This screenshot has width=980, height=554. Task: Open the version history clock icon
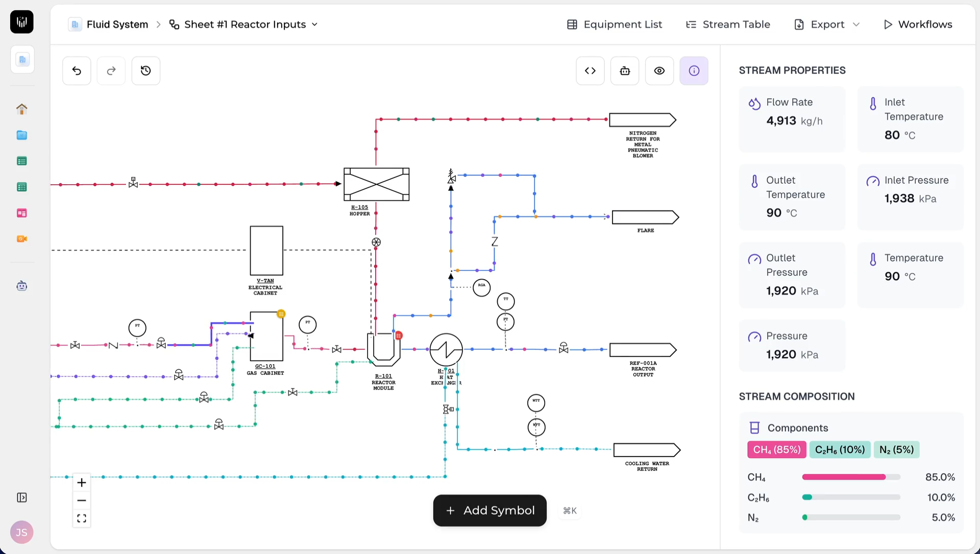[x=146, y=71]
